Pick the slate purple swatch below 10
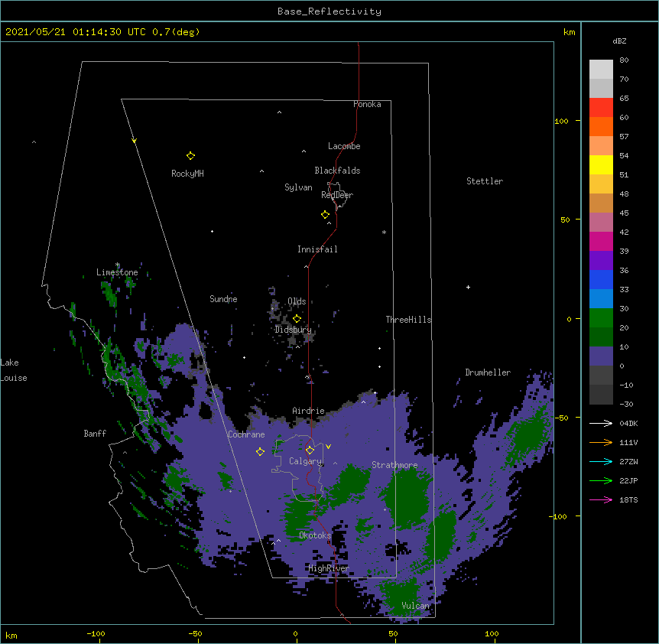This screenshot has height=644, width=659. 601,356
